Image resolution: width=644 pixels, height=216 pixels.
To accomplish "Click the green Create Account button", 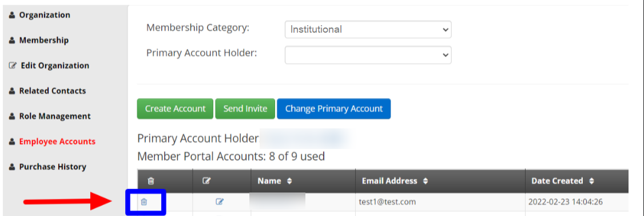I will (176, 109).
